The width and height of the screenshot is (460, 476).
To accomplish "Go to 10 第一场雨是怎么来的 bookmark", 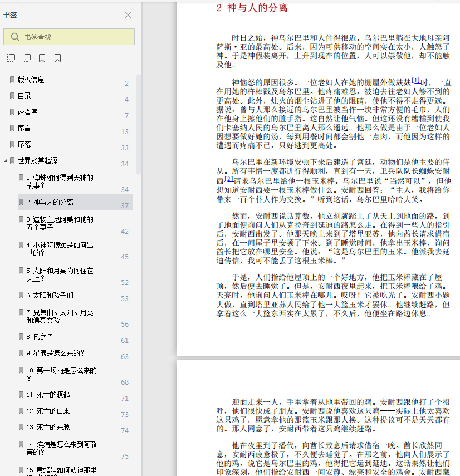I will pos(62,374).
